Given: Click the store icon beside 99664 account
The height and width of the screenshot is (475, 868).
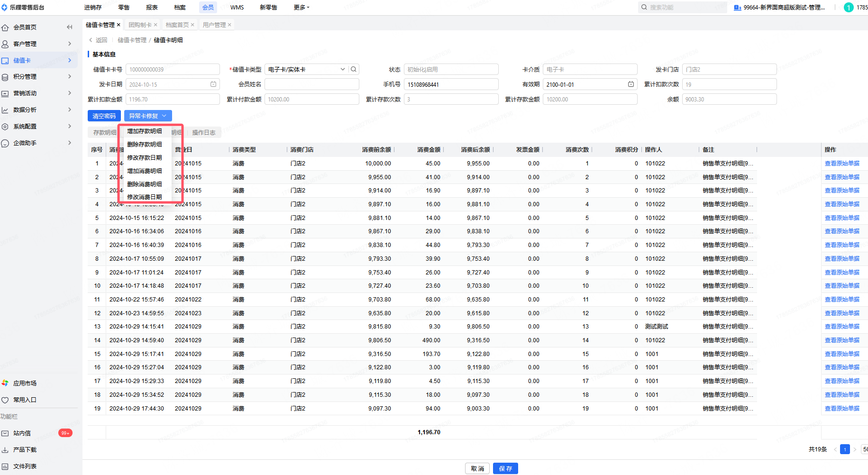Looking at the screenshot, I should (737, 8).
